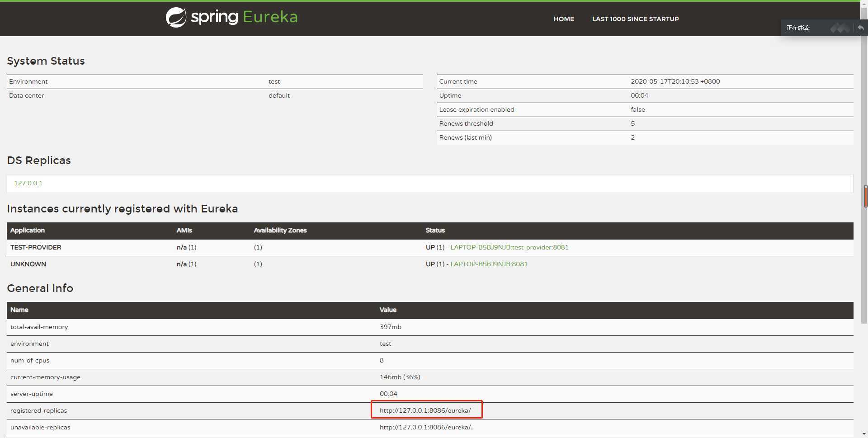Click the Spring Eureka logo

click(231, 18)
